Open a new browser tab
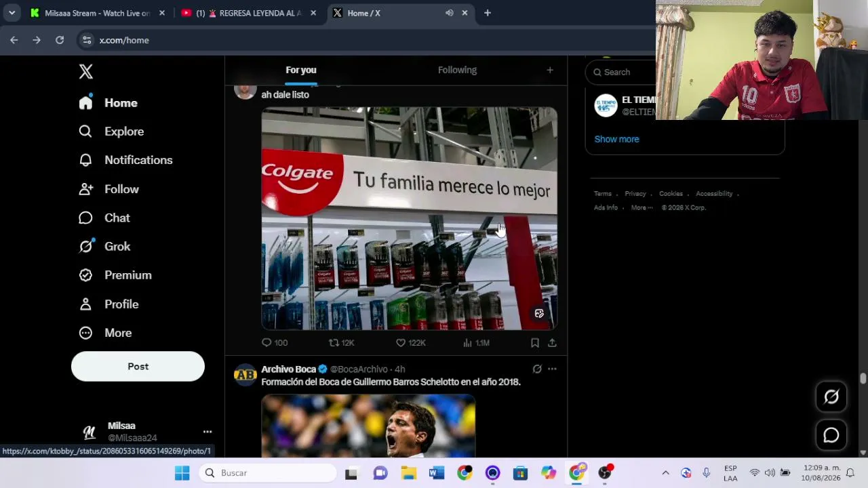868x488 pixels. [488, 13]
